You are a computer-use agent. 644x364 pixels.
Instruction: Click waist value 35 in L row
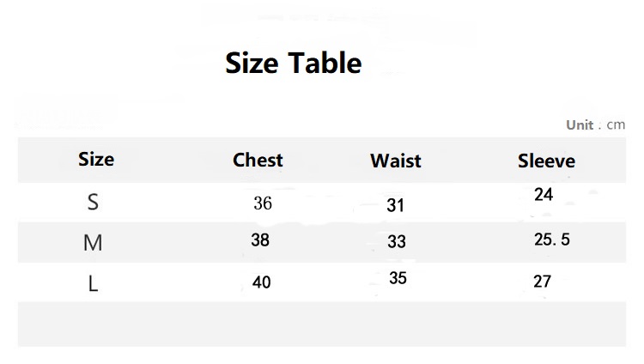tap(398, 278)
